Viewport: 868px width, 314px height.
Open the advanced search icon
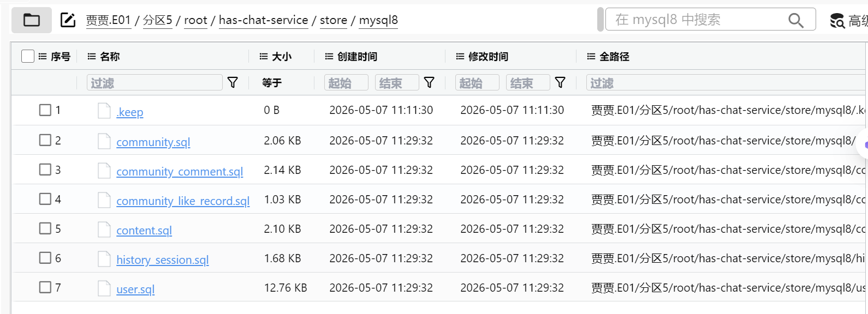pos(837,21)
